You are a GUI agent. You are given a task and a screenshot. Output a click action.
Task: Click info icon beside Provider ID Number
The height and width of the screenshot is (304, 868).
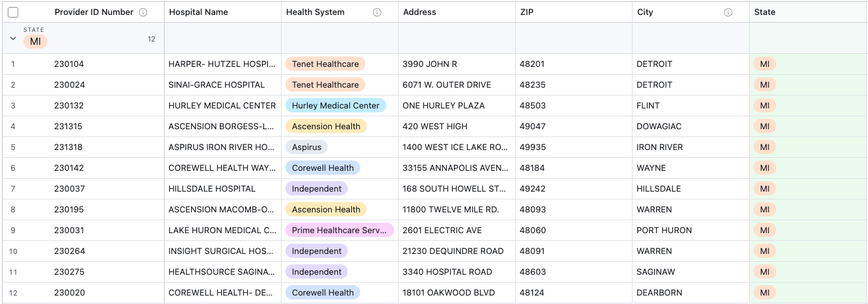tap(143, 12)
